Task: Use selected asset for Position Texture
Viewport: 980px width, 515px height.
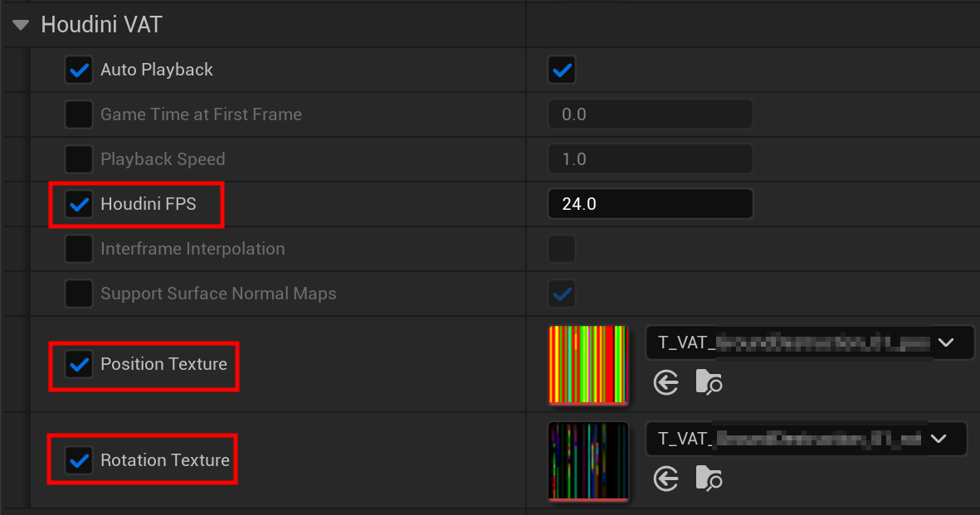Action: [x=666, y=382]
